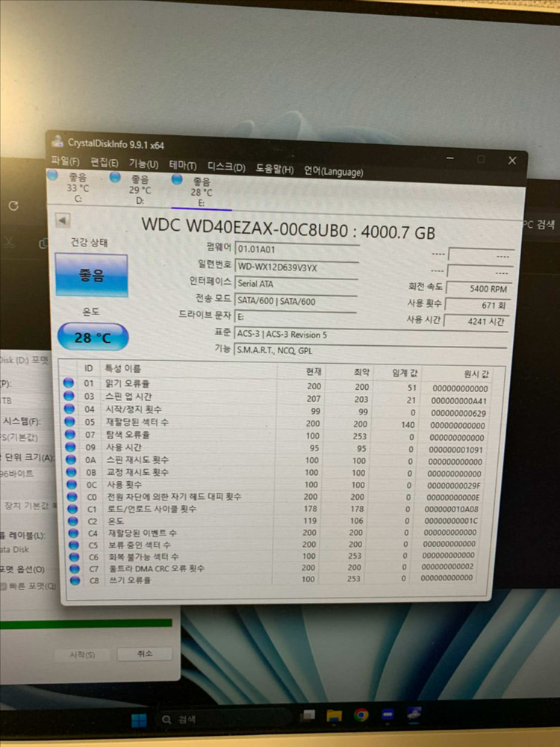This screenshot has width=560, height=747.
Task: Click the serial number field WD-WX12D639V3YX
Action: click(x=296, y=267)
